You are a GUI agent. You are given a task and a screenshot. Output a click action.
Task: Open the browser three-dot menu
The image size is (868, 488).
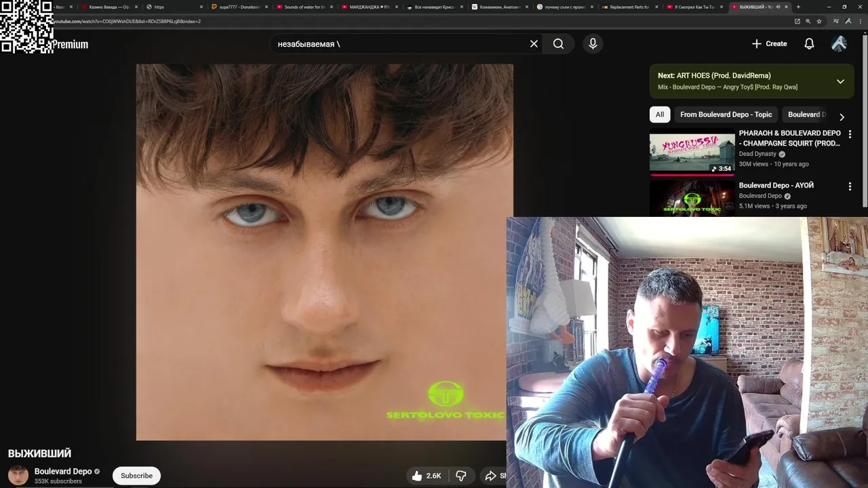[859, 21]
